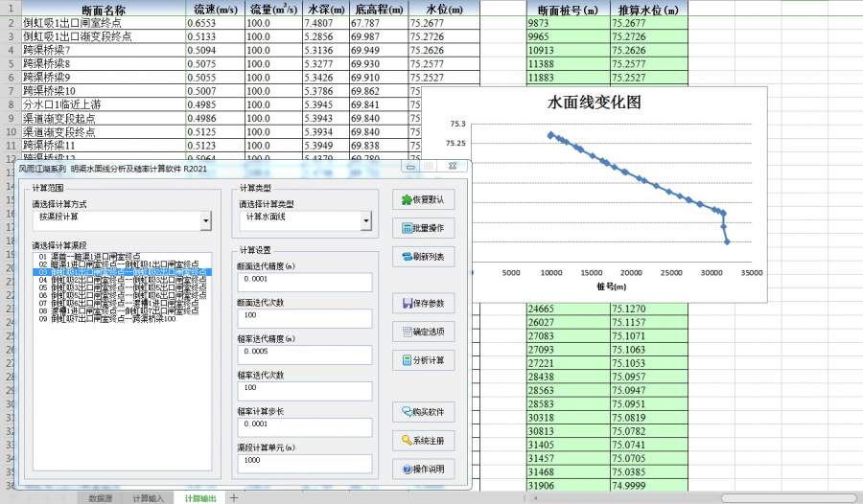Switch to the 数据源 sheet tab
863x504 pixels.
tap(101, 498)
